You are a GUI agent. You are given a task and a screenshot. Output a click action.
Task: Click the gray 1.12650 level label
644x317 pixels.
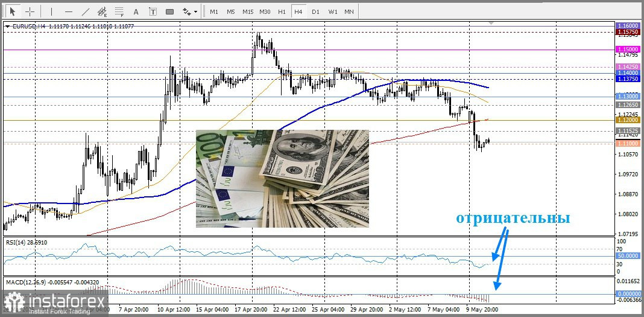pos(628,105)
